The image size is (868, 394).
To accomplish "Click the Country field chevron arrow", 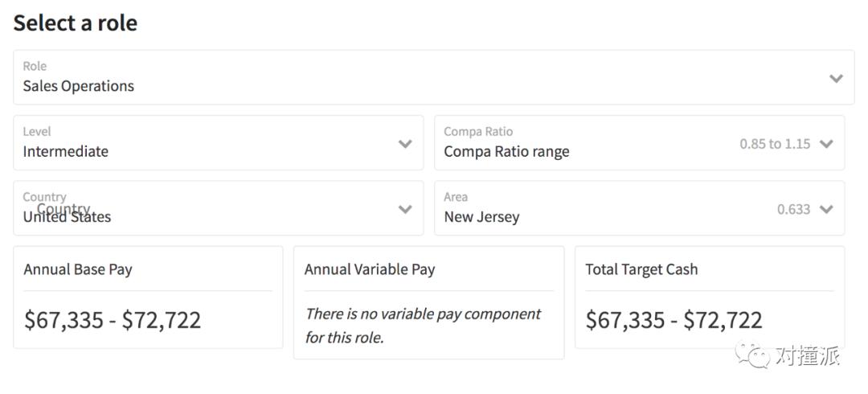I will click(x=405, y=209).
